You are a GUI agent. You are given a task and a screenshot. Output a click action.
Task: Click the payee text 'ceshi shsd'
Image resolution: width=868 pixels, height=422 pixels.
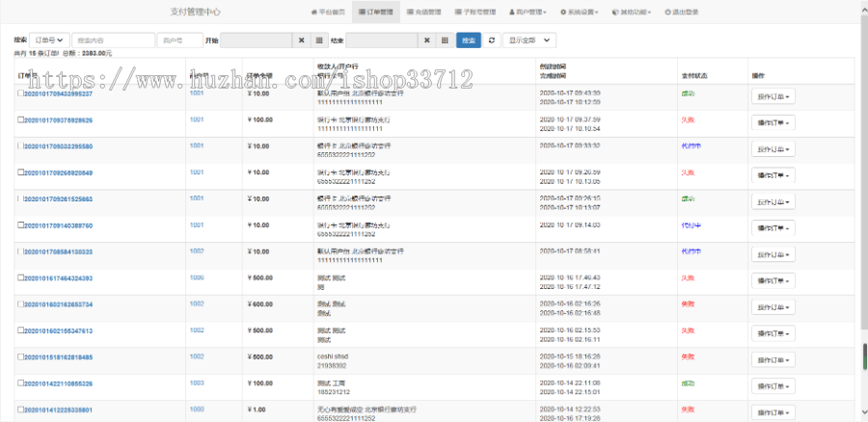coord(333,356)
